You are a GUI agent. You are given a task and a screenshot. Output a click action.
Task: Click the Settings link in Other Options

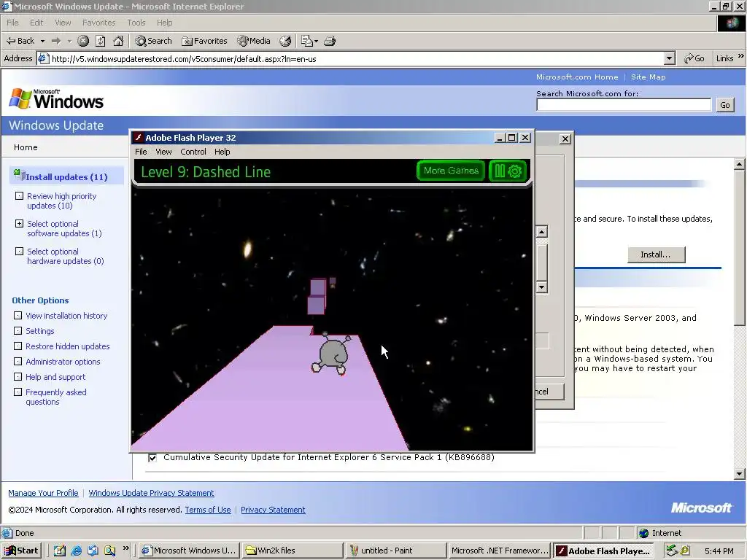[x=39, y=331]
